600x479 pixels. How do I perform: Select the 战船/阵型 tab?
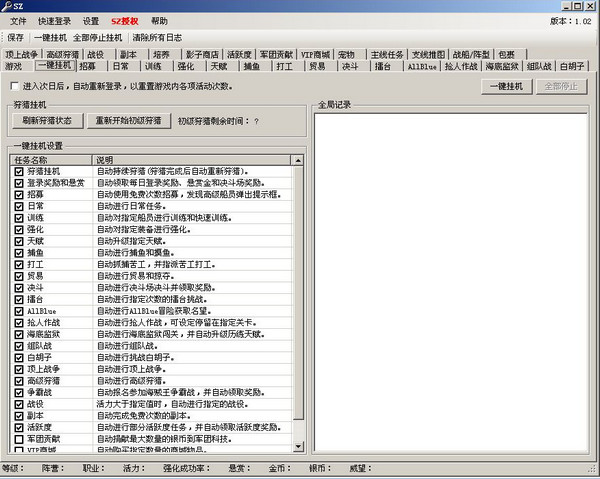pyautogui.click(x=471, y=55)
